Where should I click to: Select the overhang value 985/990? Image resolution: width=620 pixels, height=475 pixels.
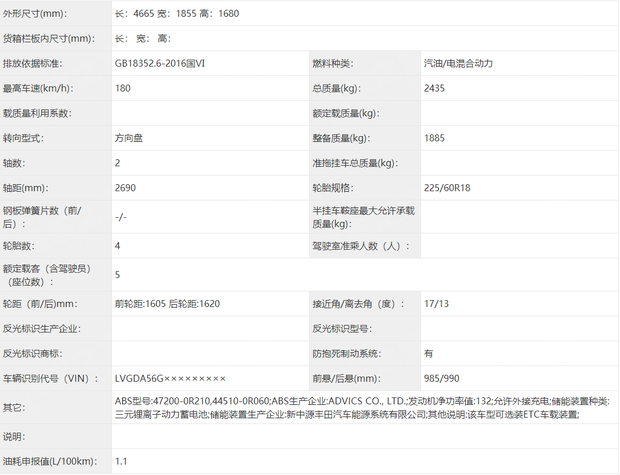point(442,379)
